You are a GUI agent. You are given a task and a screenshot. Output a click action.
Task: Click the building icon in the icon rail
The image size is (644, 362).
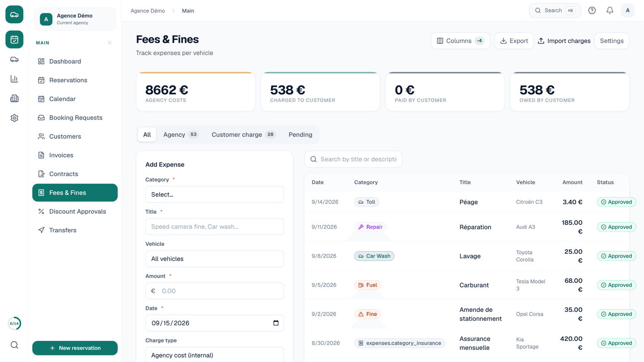pos(14,99)
